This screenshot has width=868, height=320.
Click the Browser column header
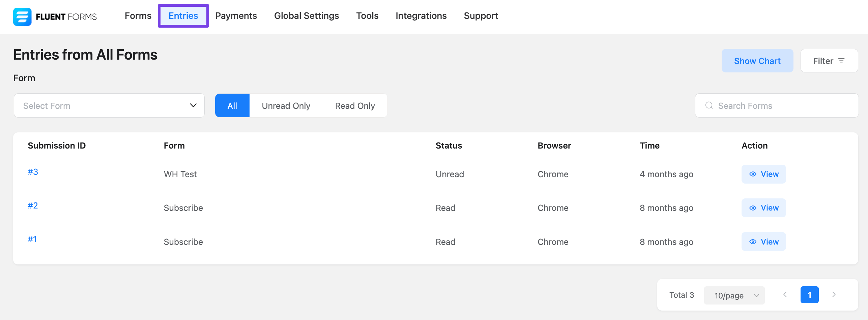coord(554,146)
